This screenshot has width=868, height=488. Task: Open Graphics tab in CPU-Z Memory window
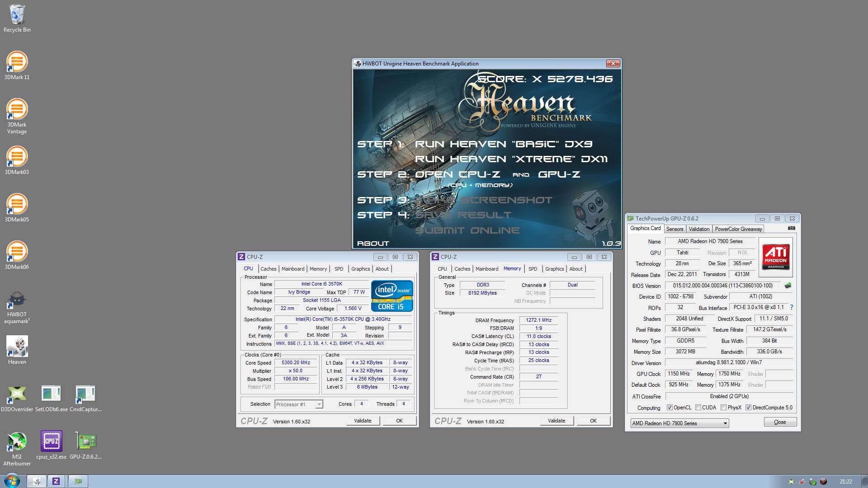[x=554, y=269]
